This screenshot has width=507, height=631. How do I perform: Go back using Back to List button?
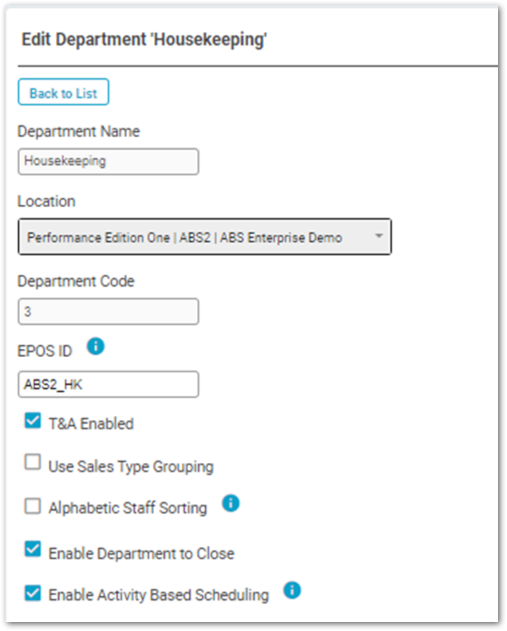(63, 92)
